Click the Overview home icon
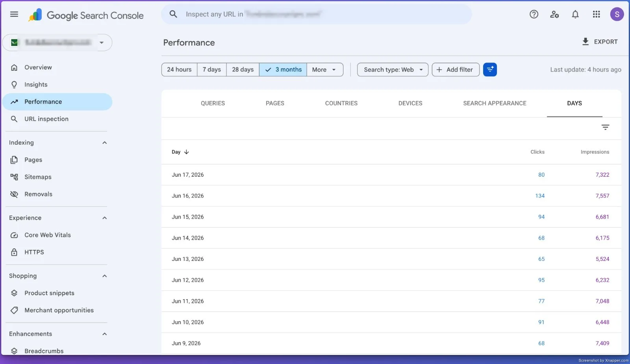The width and height of the screenshot is (630, 364). pos(14,67)
